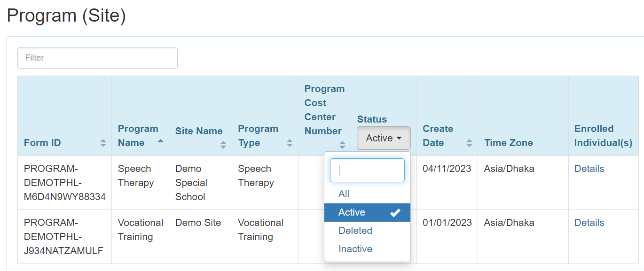
Task: Click checkmark next to Active option
Action: (395, 213)
